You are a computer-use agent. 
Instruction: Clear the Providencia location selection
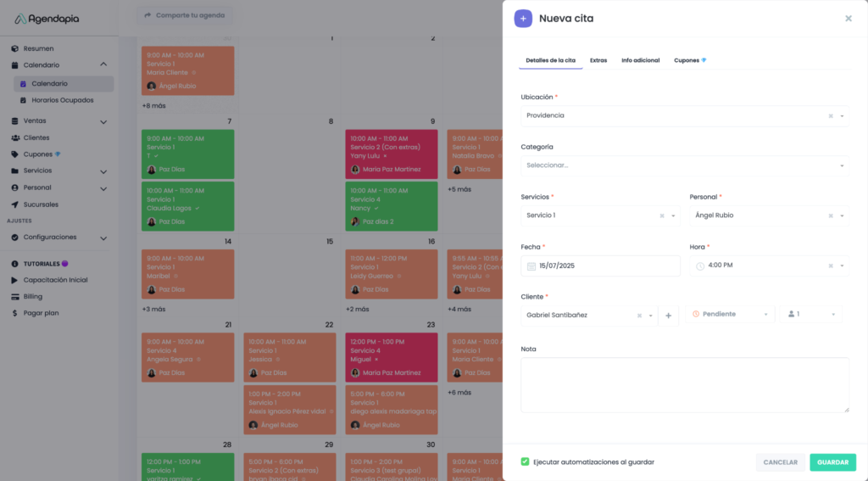(831, 116)
